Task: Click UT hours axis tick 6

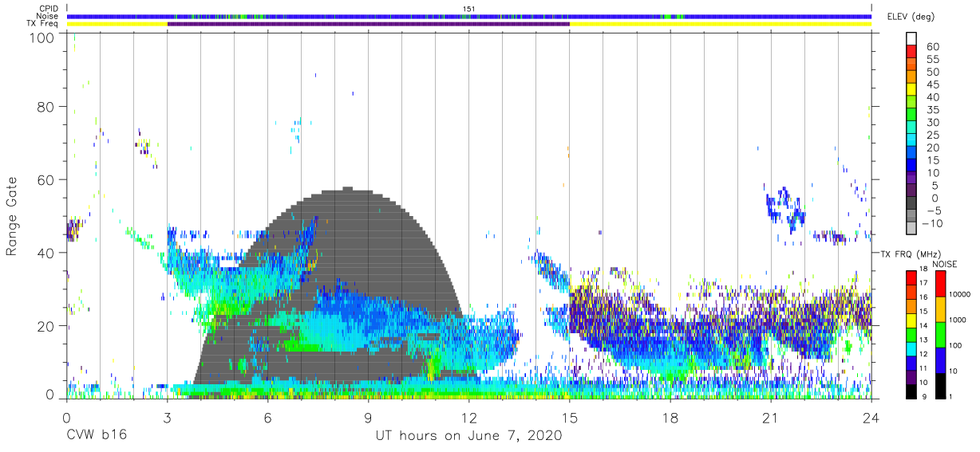Action: (x=267, y=418)
